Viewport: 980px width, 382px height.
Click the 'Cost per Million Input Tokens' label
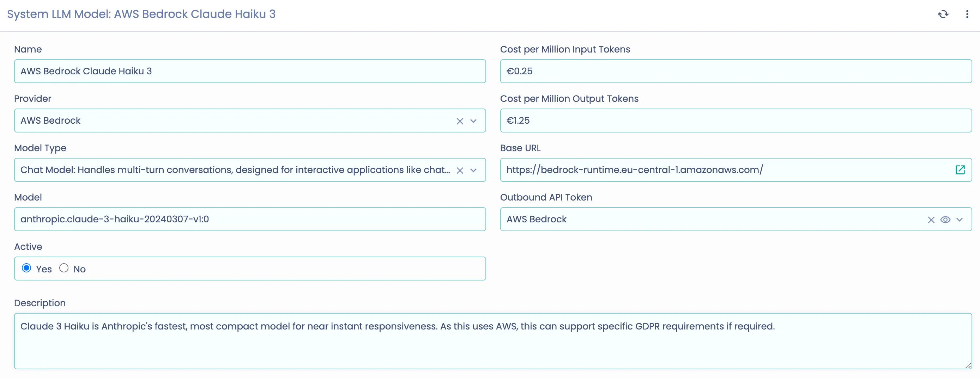[x=565, y=49]
